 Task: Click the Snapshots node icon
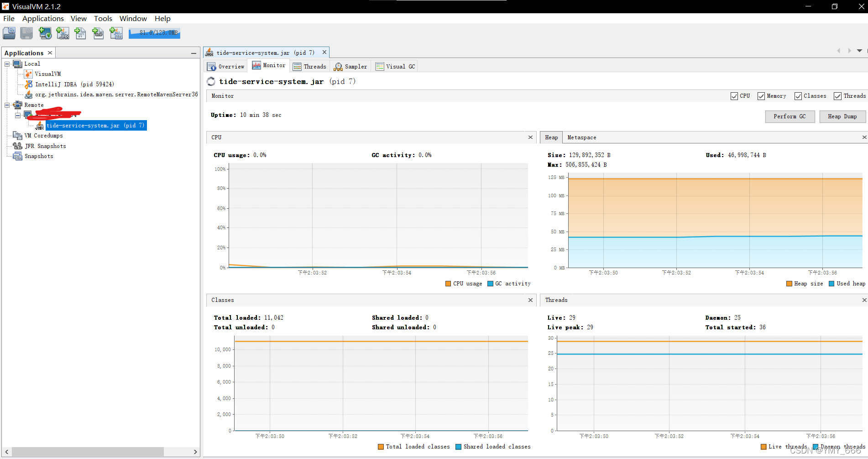tap(18, 156)
